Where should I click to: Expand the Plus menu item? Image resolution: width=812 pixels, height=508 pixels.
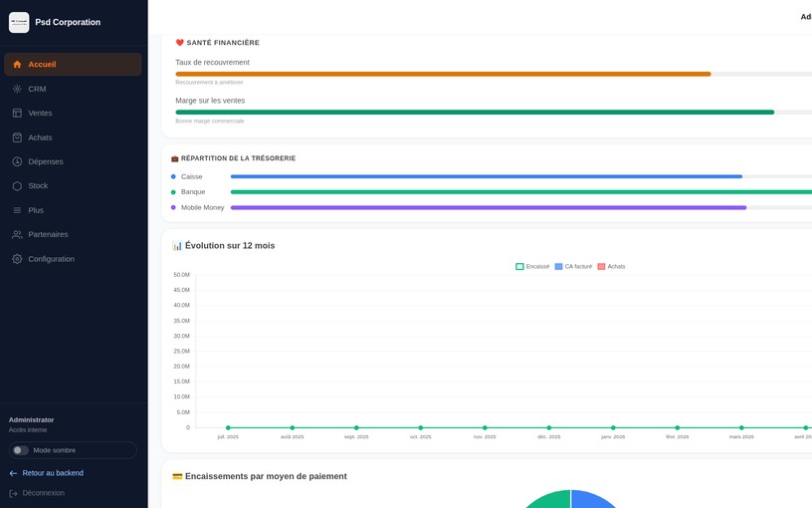coord(73,210)
